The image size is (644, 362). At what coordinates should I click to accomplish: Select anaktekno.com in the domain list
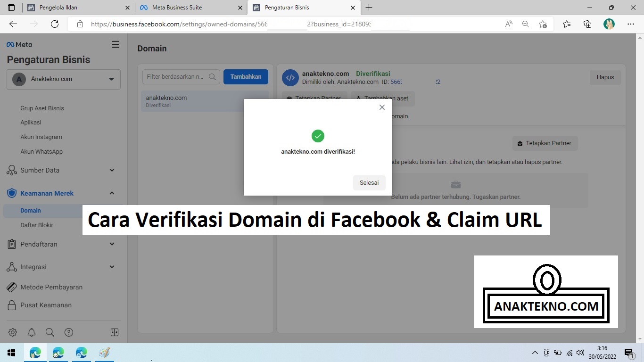(205, 101)
